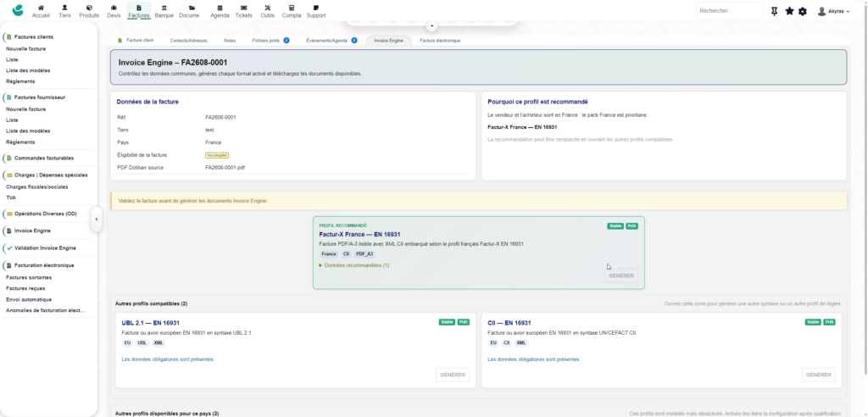The width and height of the screenshot is (868, 417).
Task: Open Facturation électronique sidebar section
Action: 44,265
